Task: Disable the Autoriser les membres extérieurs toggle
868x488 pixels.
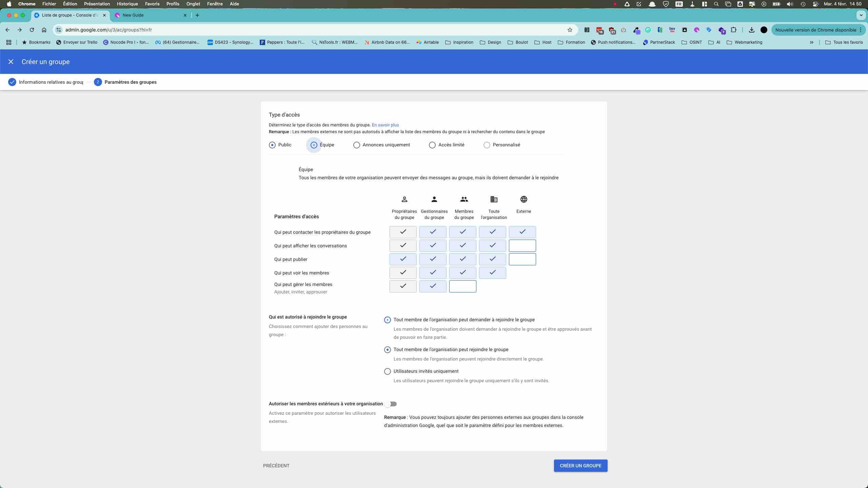Action: 391,404
